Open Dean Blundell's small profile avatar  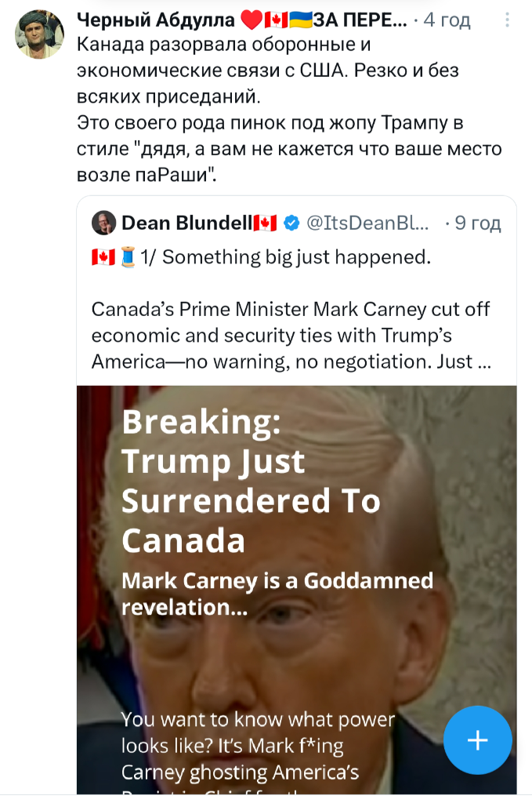pos(103,223)
